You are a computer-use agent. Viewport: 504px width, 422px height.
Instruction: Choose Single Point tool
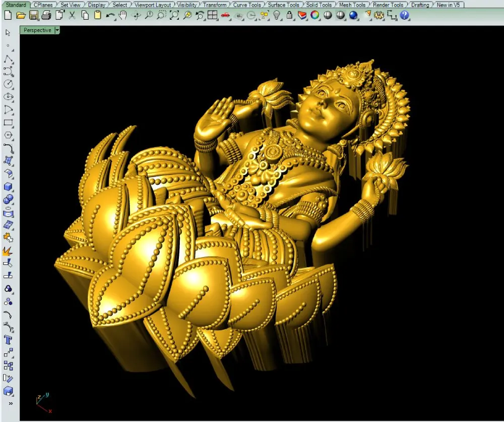(x=8, y=46)
